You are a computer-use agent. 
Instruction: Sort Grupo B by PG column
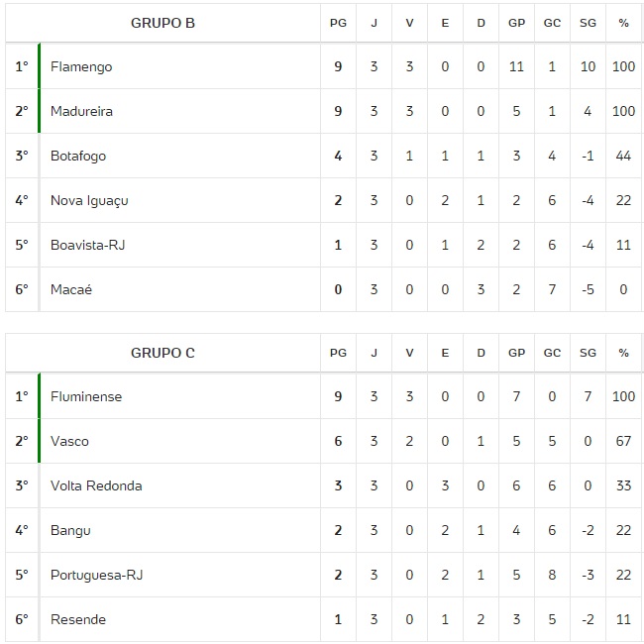point(338,24)
